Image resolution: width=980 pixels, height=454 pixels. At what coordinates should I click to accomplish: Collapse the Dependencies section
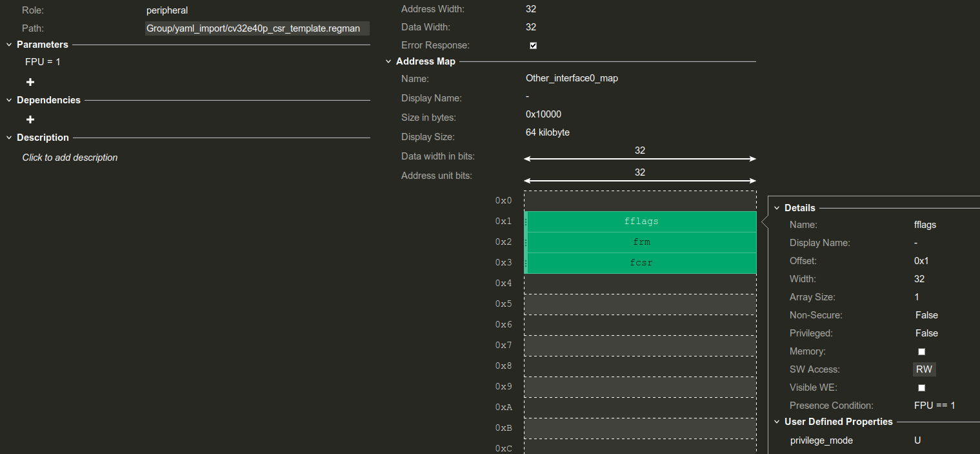point(9,100)
